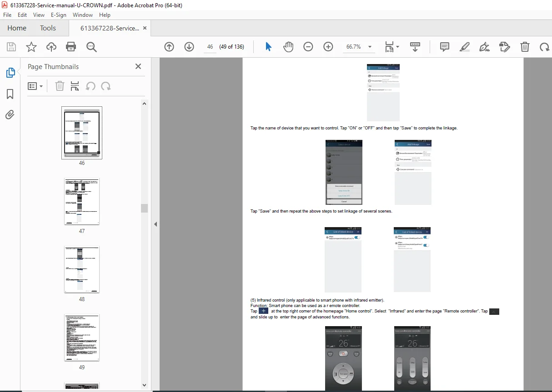Delete page with toolbar trash icon
The width and height of the screenshot is (552, 392).
tap(525, 47)
